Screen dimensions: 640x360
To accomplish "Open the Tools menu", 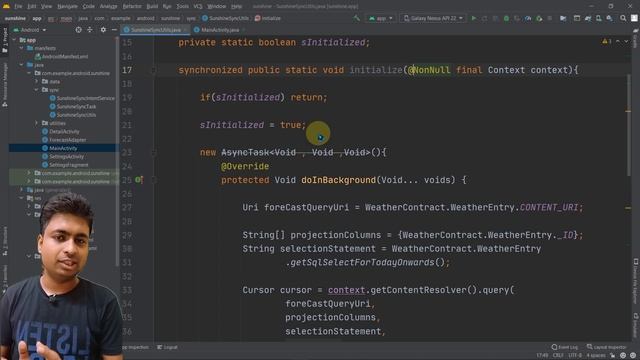I will (182, 7).
